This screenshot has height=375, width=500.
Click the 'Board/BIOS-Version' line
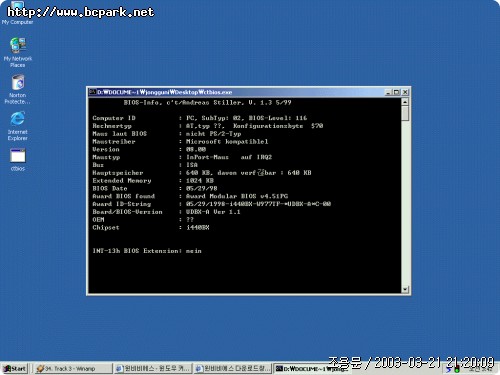(166, 212)
